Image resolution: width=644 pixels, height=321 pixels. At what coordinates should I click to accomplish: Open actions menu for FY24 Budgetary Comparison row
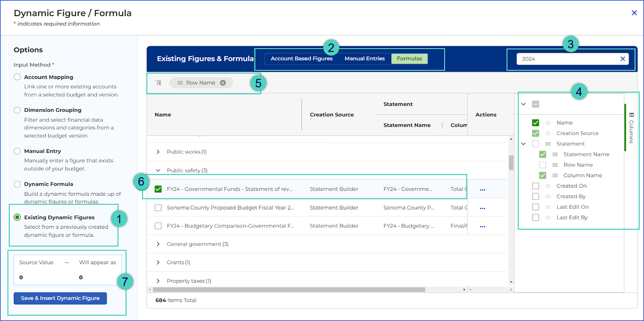[x=483, y=226]
